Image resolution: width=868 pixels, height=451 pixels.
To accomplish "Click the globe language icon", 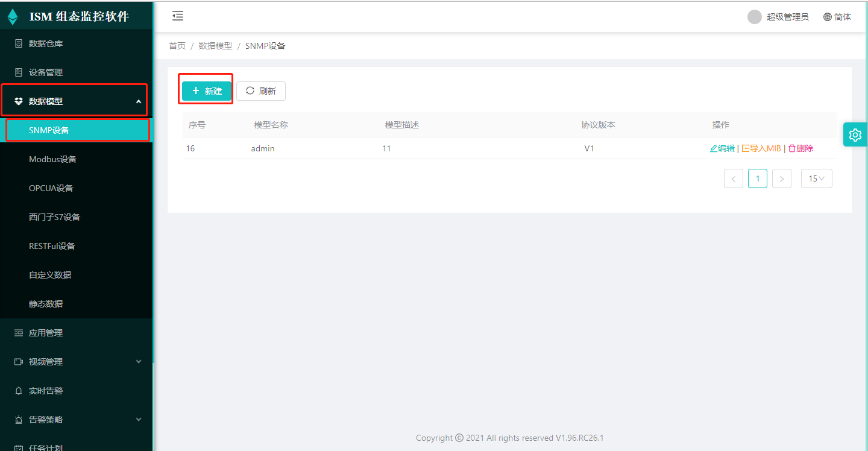I will point(828,17).
